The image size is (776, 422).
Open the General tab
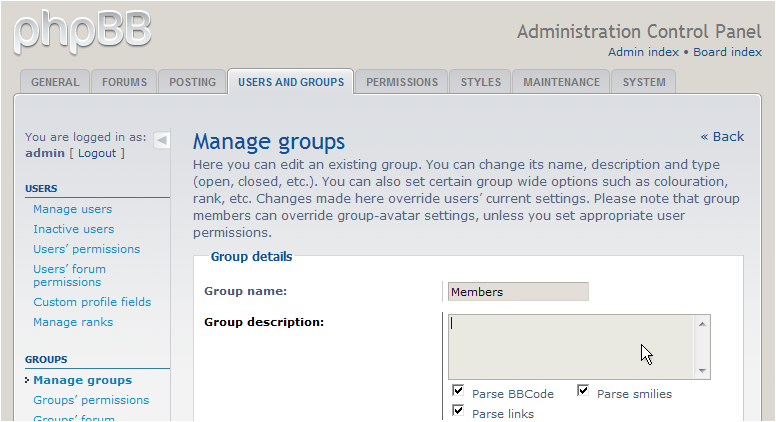(55, 82)
